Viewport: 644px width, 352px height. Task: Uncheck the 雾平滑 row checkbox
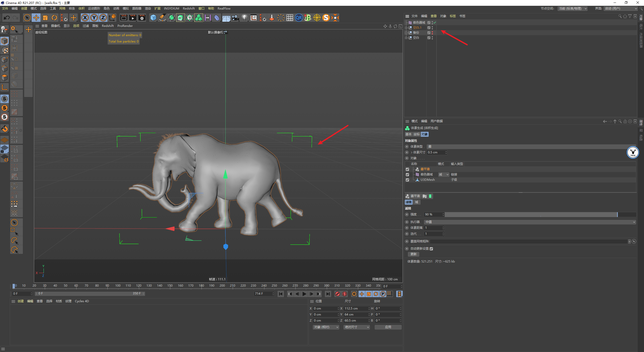point(408,169)
